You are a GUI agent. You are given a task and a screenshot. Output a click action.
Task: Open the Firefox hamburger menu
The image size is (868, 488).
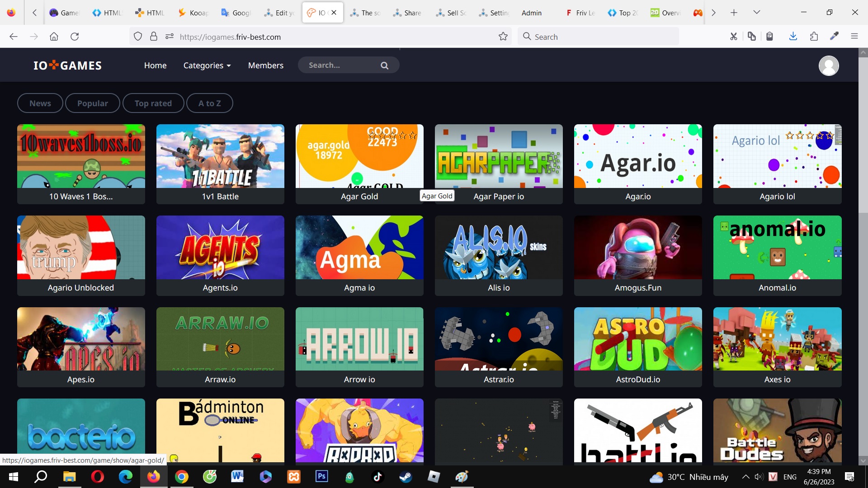[854, 37]
